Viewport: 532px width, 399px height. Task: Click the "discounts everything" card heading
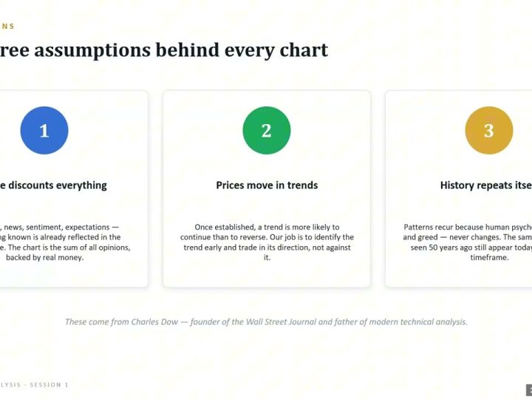[x=53, y=185]
